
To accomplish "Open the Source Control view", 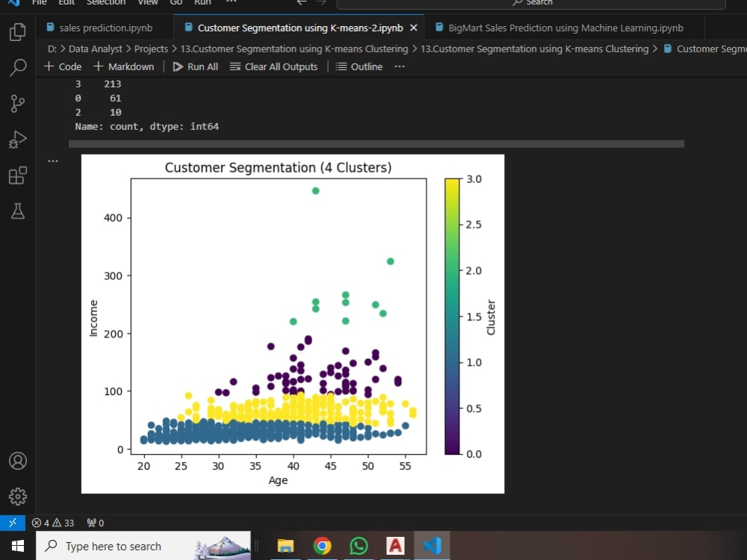I will click(18, 103).
